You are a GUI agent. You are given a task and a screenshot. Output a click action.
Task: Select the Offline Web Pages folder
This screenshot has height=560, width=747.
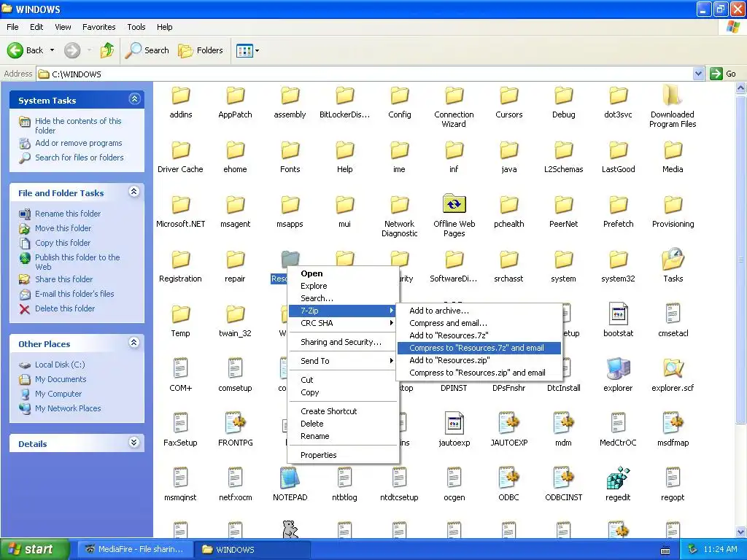454,204
